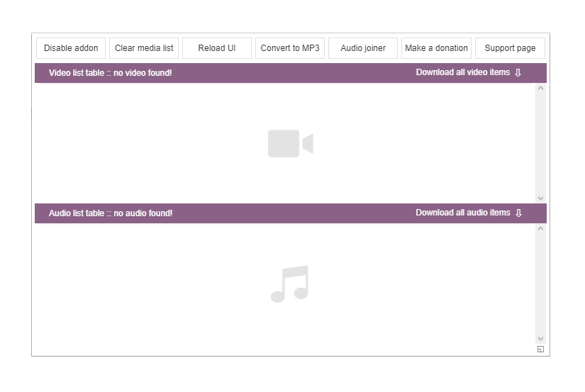Screen dimensions: 585x392
Task: Reload the UI
Action: click(x=217, y=48)
